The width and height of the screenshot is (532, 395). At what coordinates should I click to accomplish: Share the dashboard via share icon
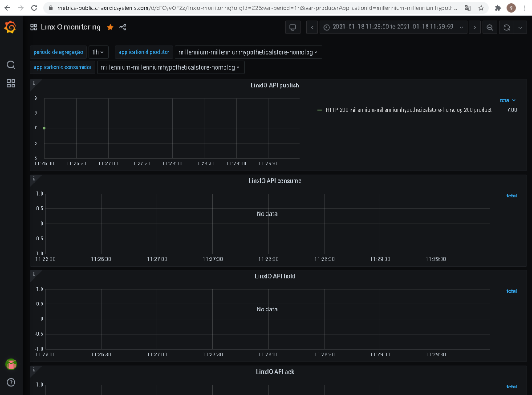click(123, 27)
